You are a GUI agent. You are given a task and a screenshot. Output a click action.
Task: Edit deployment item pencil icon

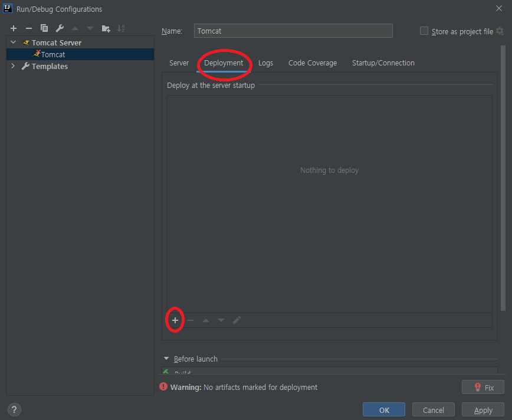237,320
